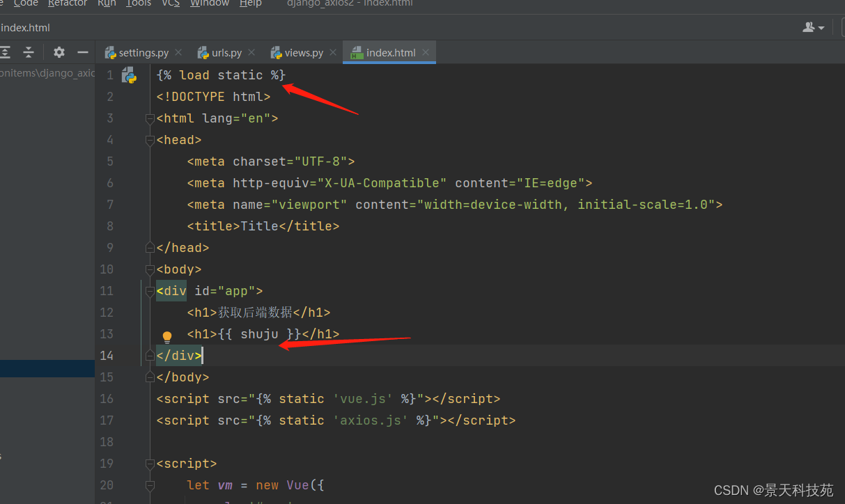
Task: Click the load static template tag
Action: [x=221, y=75]
